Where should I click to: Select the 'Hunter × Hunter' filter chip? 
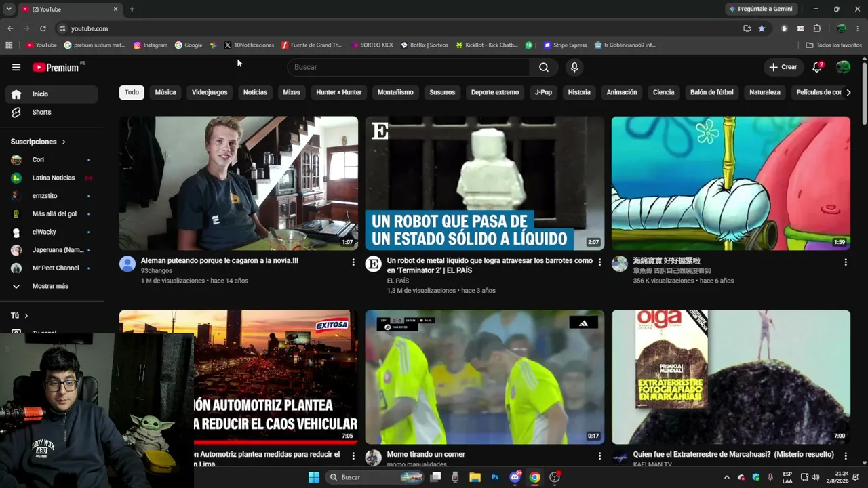click(339, 92)
